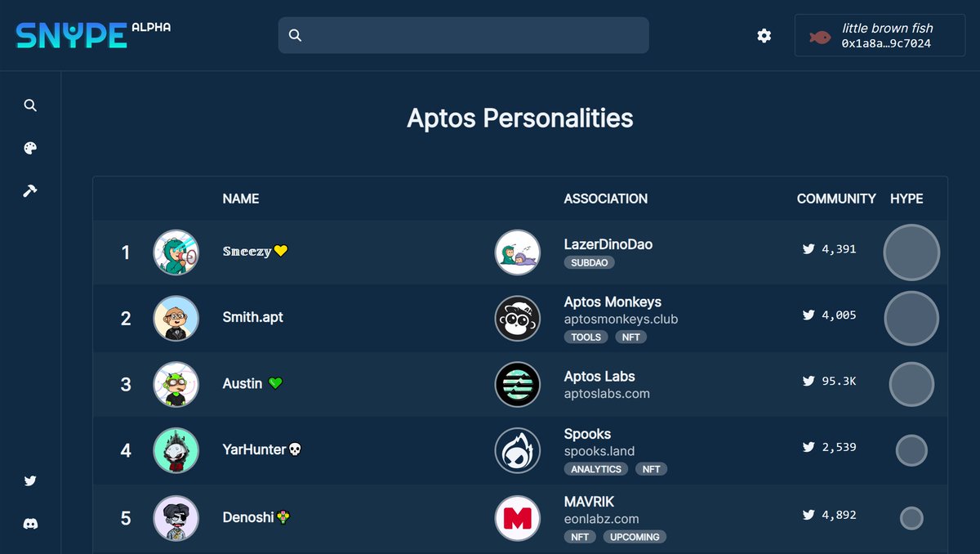This screenshot has height=554, width=980.
Task: Sort by the COMMUNITY column header
Action: 836,199
